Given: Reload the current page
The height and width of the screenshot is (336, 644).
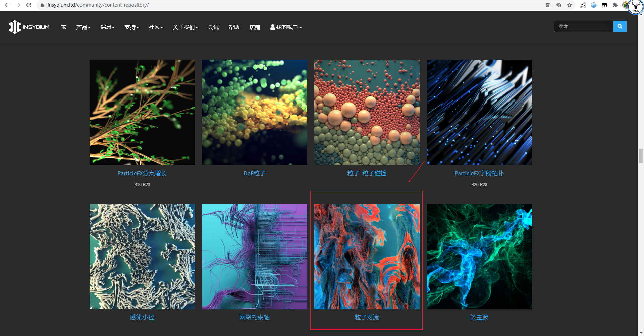Looking at the screenshot, I should pyautogui.click(x=29, y=5).
